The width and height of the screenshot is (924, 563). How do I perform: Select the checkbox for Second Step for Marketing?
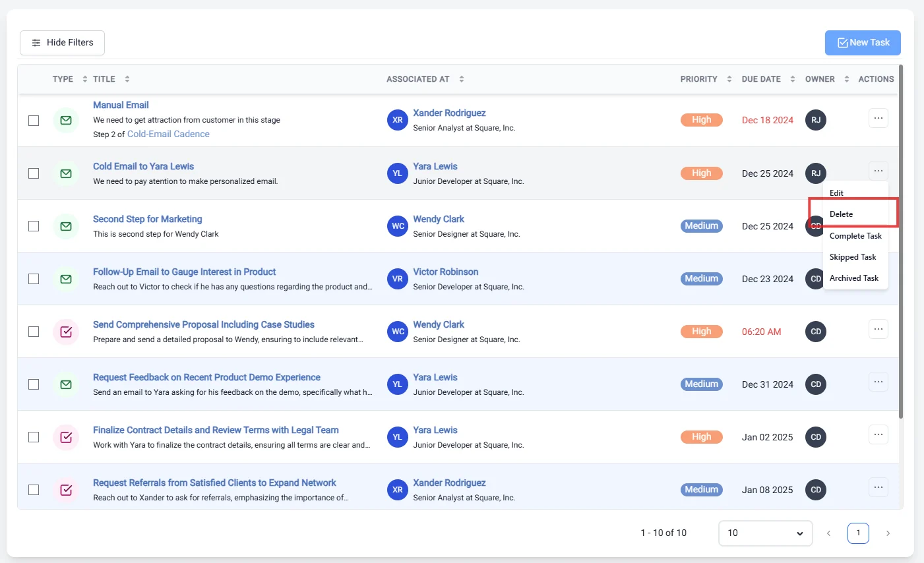[x=34, y=226]
